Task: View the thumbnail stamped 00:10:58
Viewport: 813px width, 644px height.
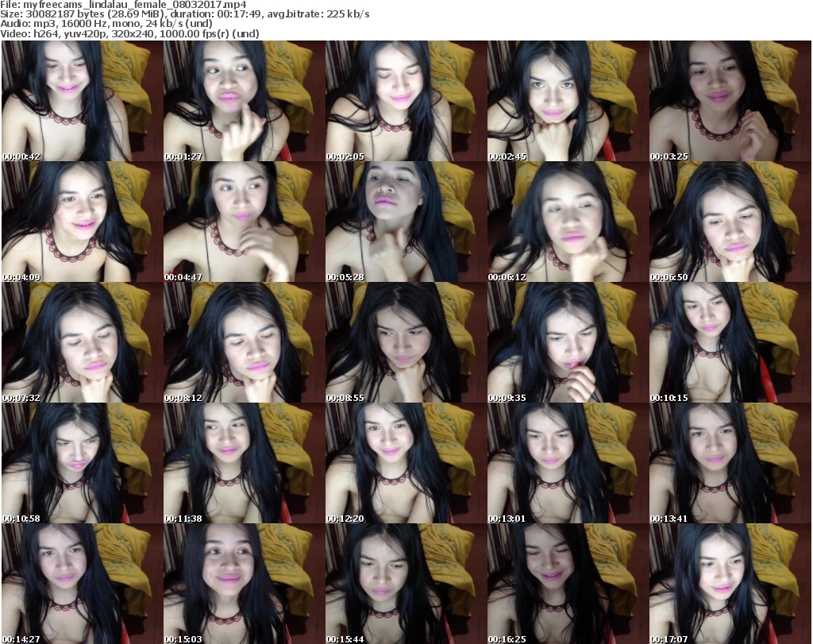Action: tap(83, 463)
